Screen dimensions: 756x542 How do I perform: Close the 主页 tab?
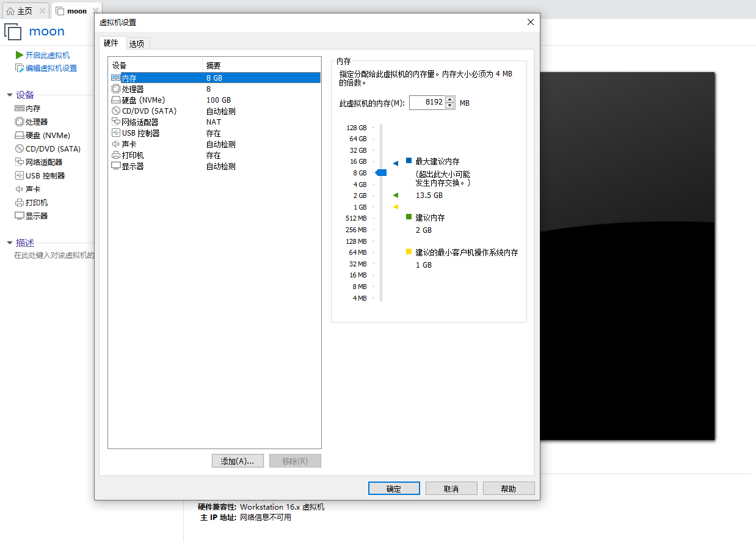tap(42, 11)
